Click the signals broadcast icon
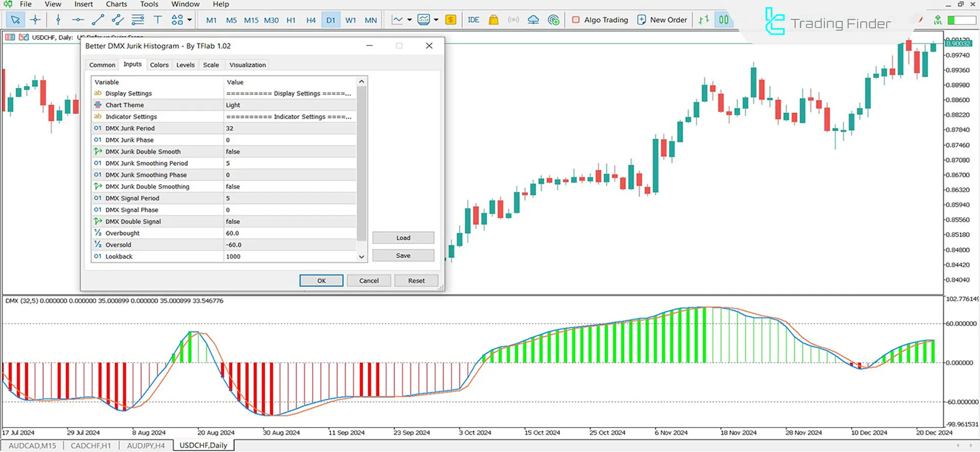Image resolution: width=980 pixels, height=452 pixels. (513, 20)
